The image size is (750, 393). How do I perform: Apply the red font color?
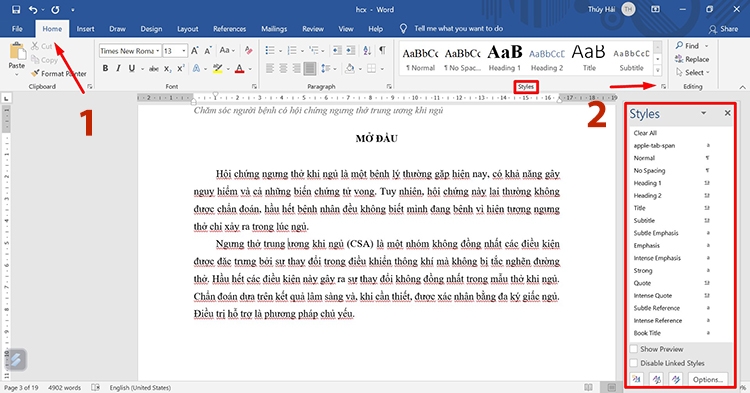[239, 68]
